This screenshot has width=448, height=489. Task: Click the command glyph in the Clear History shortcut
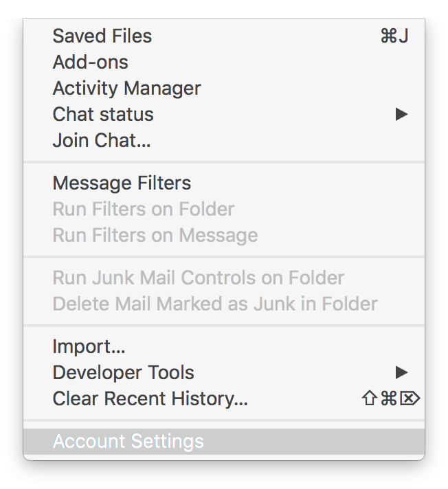pyautogui.click(x=389, y=398)
